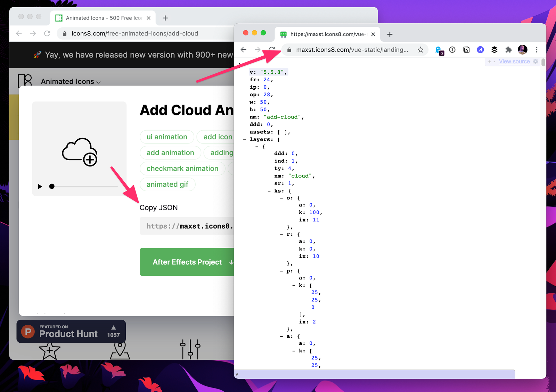The height and width of the screenshot is (392, 556).
Task: Click the "cloud" layer name value
Action: coord(300,176)
